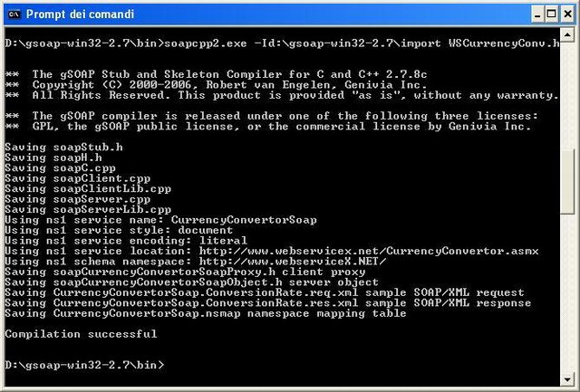Close the Prompt dei comandi window
The height and width of the screenshot is (392, 580).
568,14
